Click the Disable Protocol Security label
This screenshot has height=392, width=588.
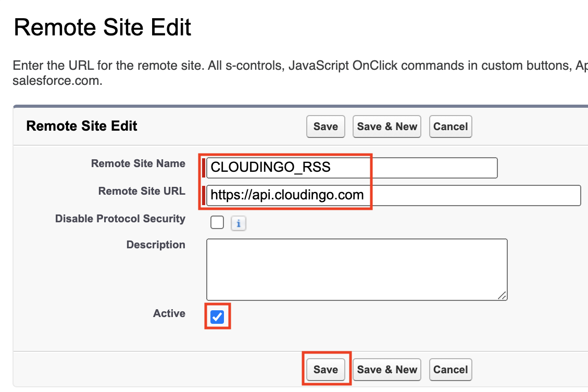[120, 219]
